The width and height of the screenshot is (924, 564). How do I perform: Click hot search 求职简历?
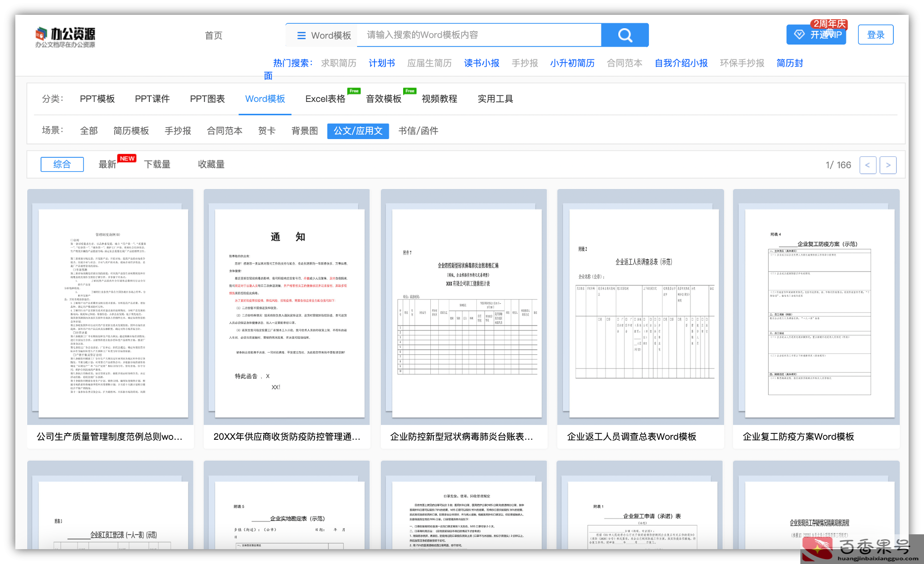[x=339, y=63]
